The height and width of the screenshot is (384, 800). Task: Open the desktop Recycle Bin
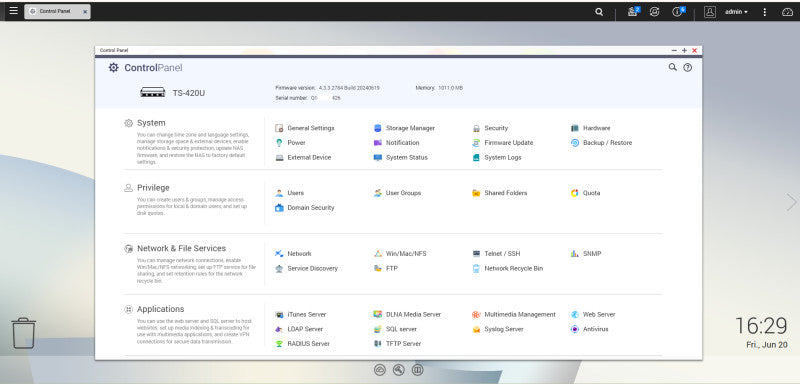[23, 333]
